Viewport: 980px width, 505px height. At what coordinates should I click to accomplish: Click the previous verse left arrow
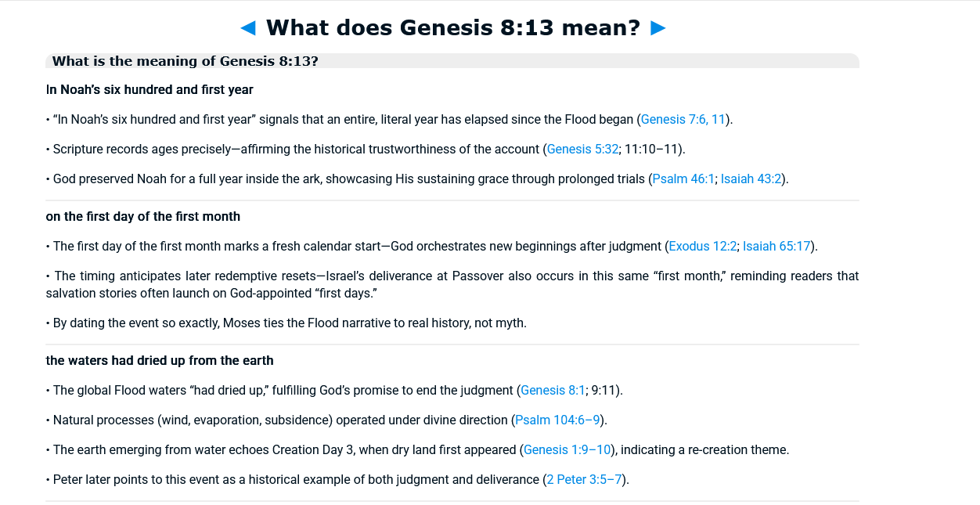tap(248, 28)
